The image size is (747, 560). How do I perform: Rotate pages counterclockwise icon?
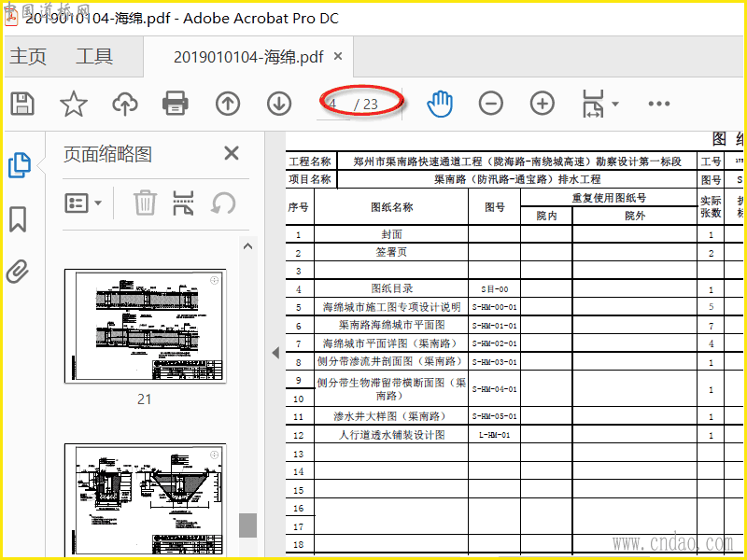223,203
